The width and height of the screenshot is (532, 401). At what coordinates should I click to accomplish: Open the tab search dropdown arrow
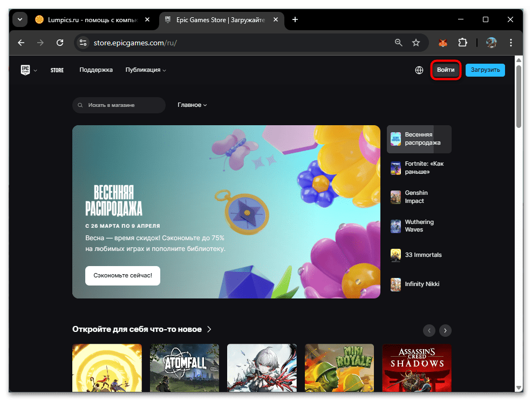[x=20, y=19]
